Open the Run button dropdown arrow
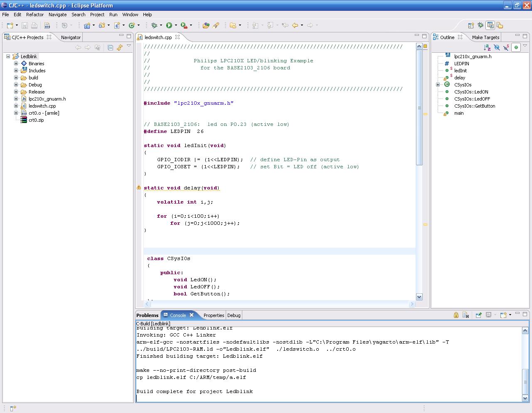This screenshot has width=532, height=413. tap(176, 25)
